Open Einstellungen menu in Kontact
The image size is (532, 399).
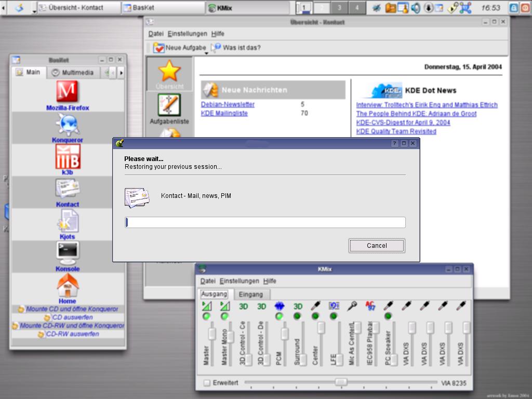coord(187,34)
